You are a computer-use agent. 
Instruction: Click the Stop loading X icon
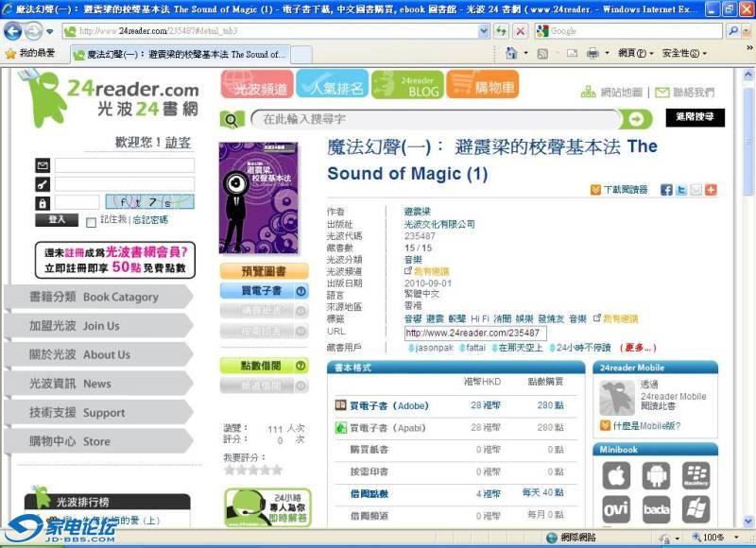[x=521, y=31]
